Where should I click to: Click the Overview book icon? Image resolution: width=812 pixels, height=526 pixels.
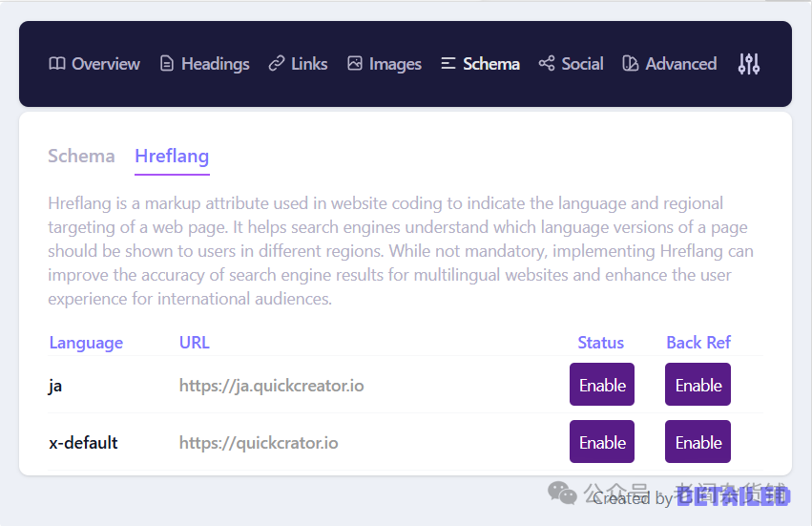[57, 64]
